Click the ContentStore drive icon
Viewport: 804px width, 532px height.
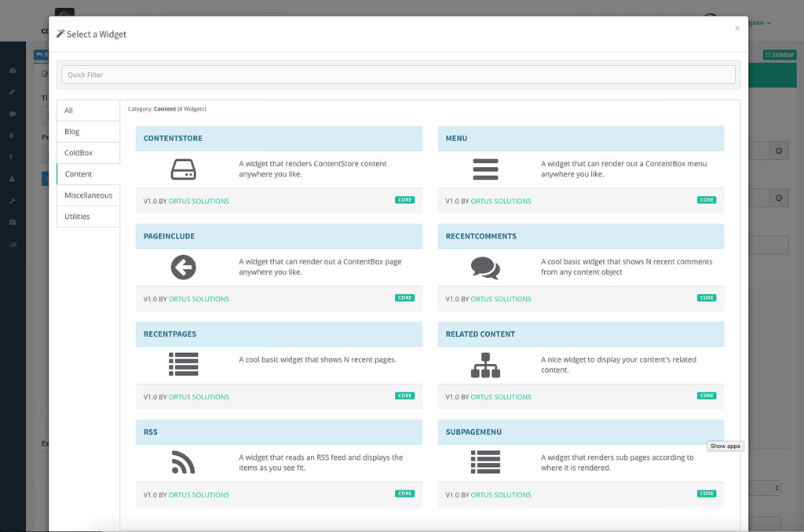point(183,169)
